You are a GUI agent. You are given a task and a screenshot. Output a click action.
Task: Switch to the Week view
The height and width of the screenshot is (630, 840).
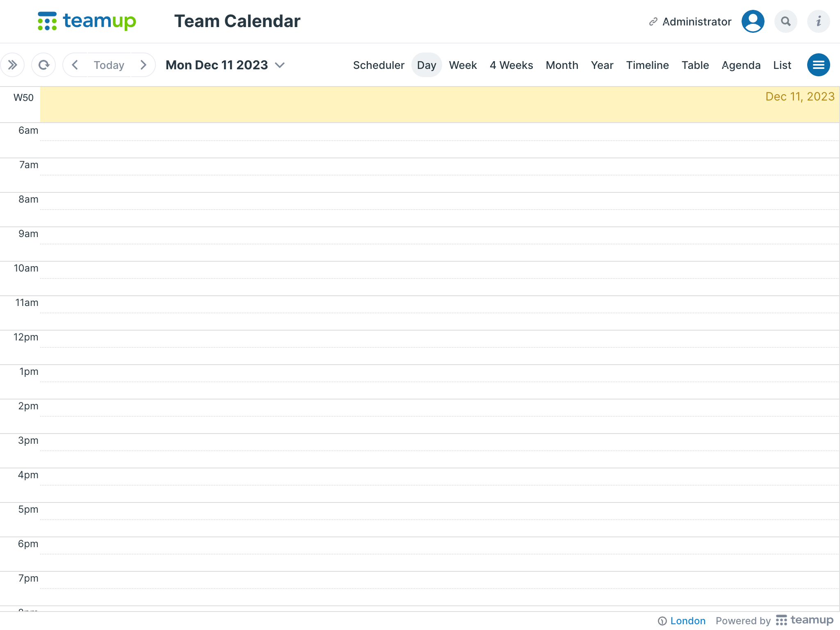tap(463, 65)
